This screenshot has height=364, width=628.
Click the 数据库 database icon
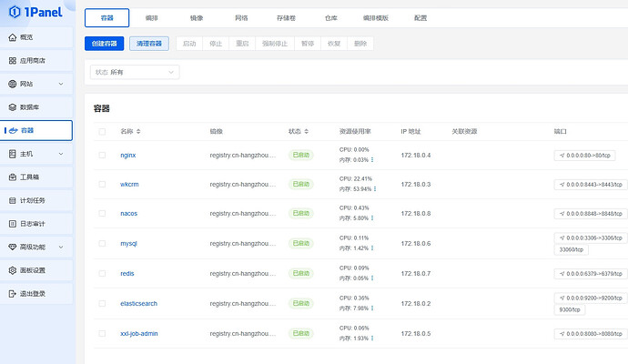point(13,107)
